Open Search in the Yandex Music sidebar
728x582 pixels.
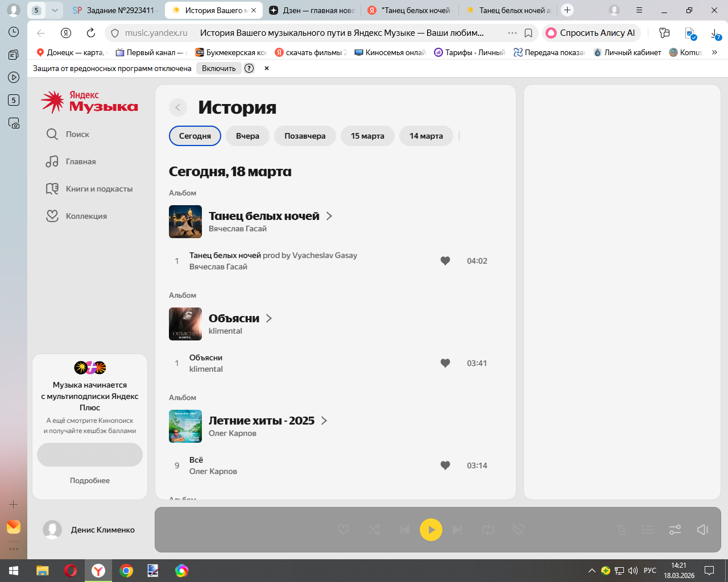[x=68, y=134]
